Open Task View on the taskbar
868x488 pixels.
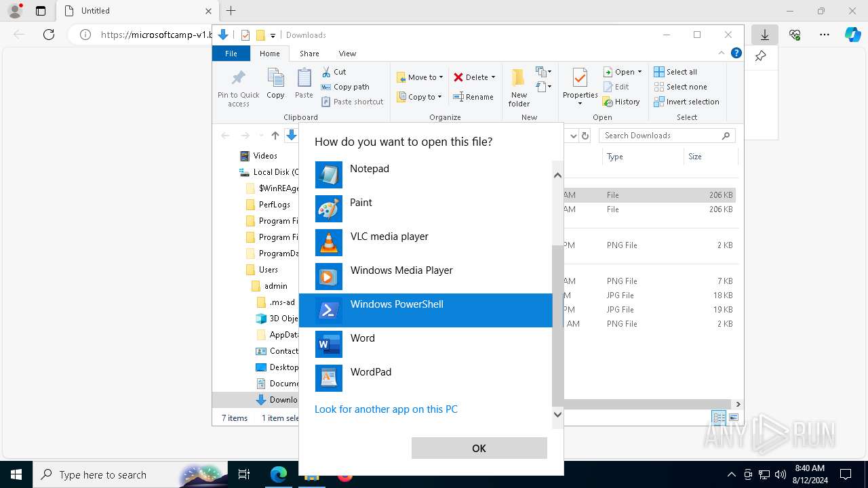click(x=244, y=474)
